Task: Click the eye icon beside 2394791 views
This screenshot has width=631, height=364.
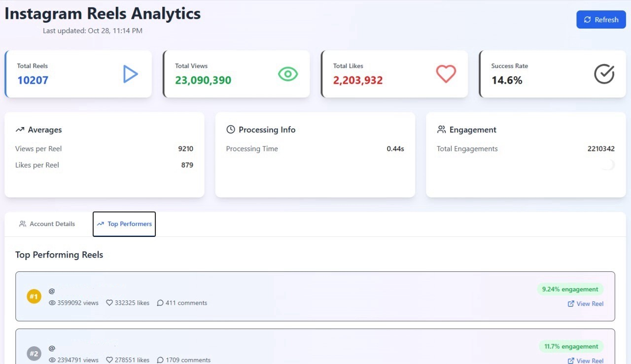Action: [x=52, y=360]
